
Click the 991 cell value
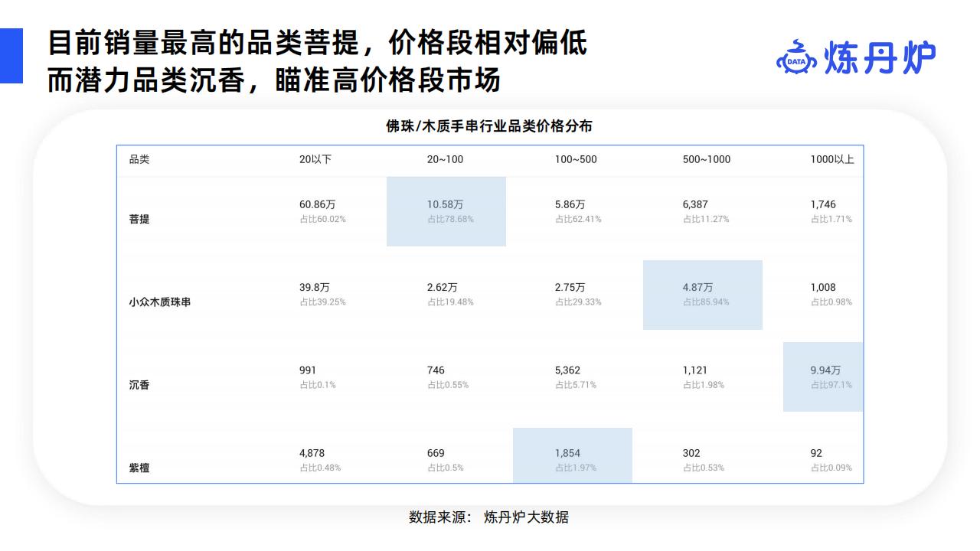click(308, 370)
